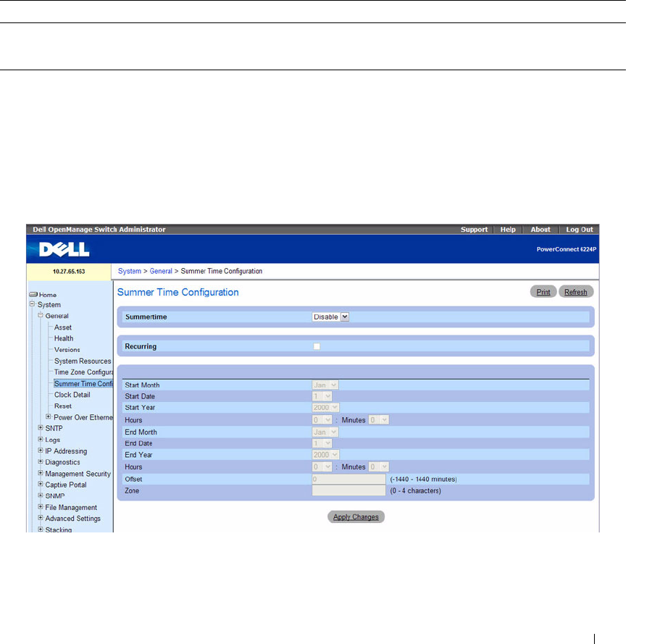Click the Home drive icon
Screen dimensions: 652x644
point(33,294)
